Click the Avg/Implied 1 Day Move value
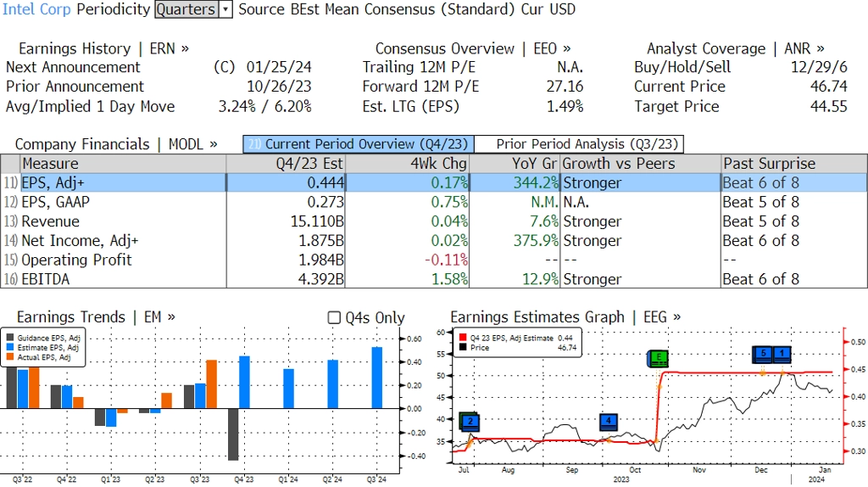 click(x=264, y=106)
